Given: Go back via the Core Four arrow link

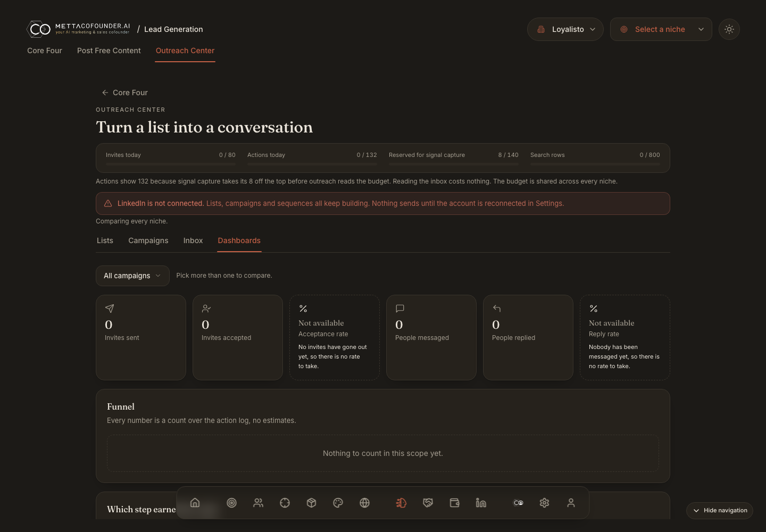Looking at the screenshot, I should [125, 93].
